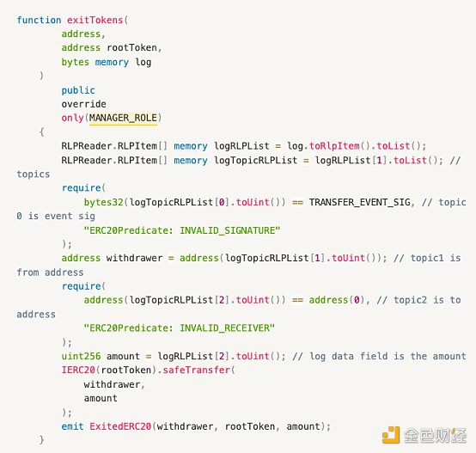
Task: Click the rootToken parameter in signature
Action: (131, 47)
